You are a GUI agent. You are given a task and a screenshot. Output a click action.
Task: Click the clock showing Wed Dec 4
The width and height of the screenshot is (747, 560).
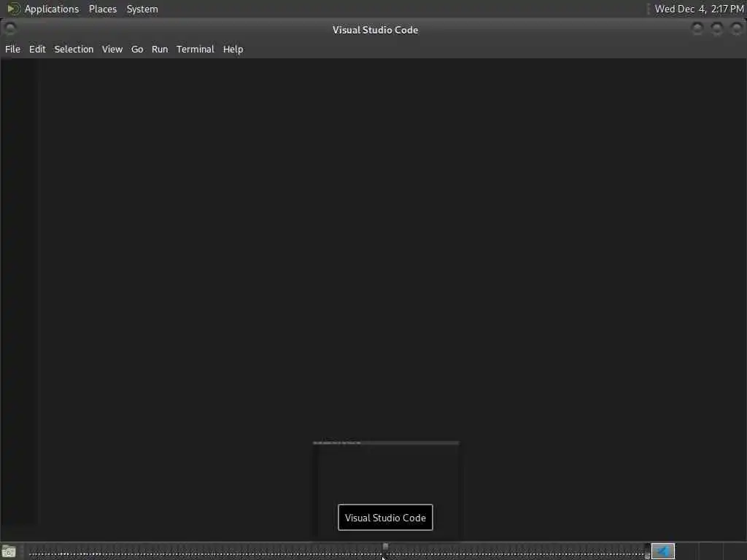(699, 9)
